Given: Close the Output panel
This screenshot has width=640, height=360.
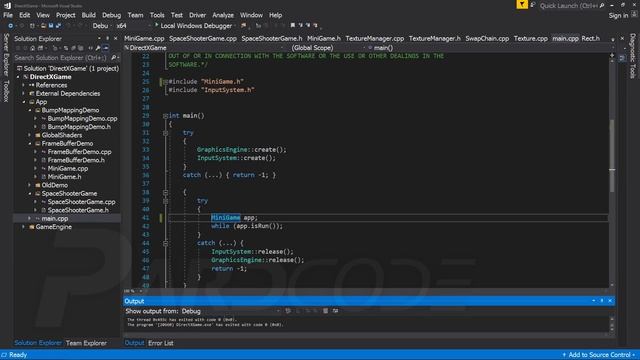Looking at the screenshot, I should pos(610,301).
